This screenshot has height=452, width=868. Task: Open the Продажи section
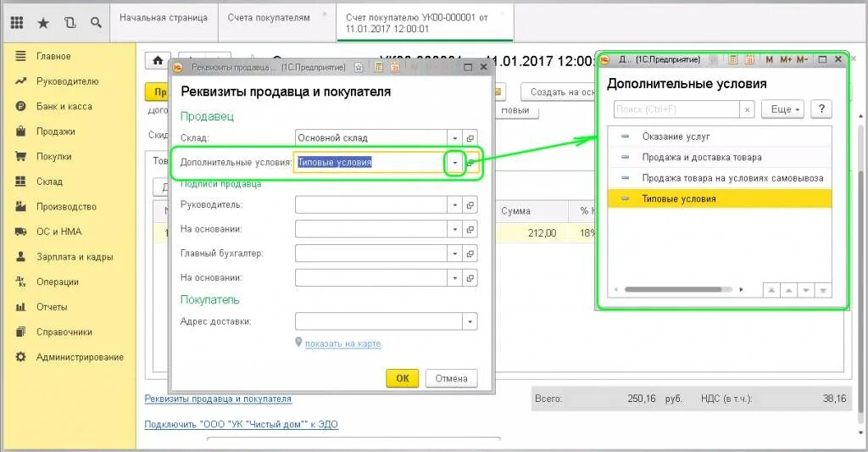pos(56,131)
